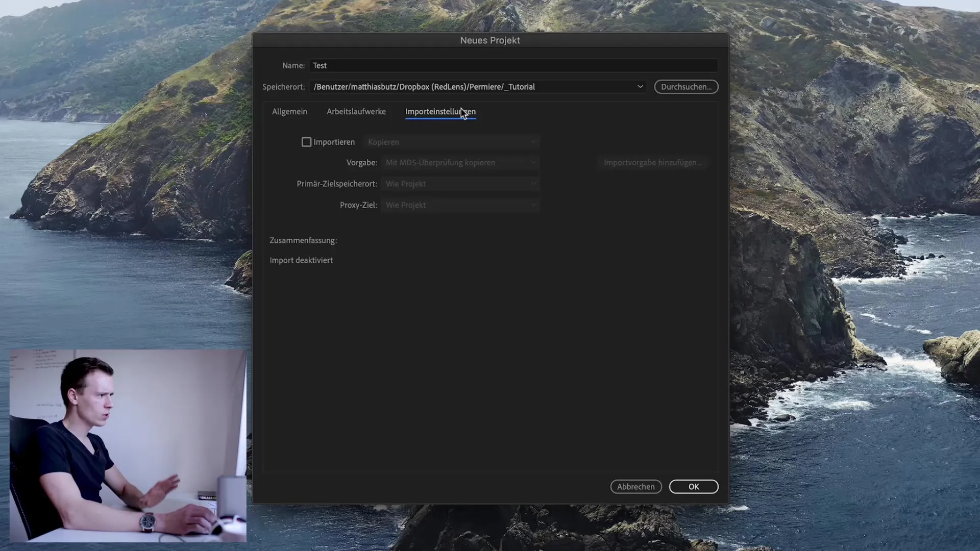Image resolution: width=980 pixels, height=551 pixels.
Task: Open the Vorgabe preset dropdown
Action: [460, 162]
